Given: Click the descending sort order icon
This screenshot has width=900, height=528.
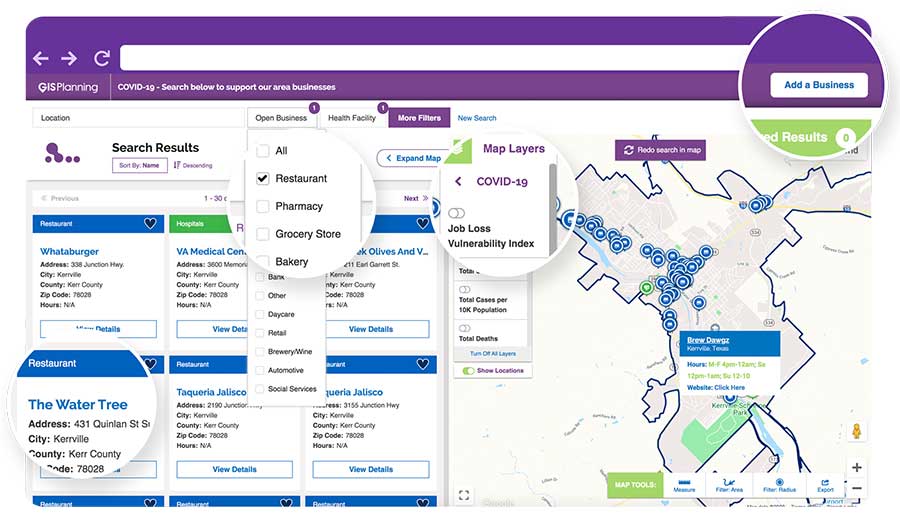Looking at the screenshot, I should pos(177,165).
